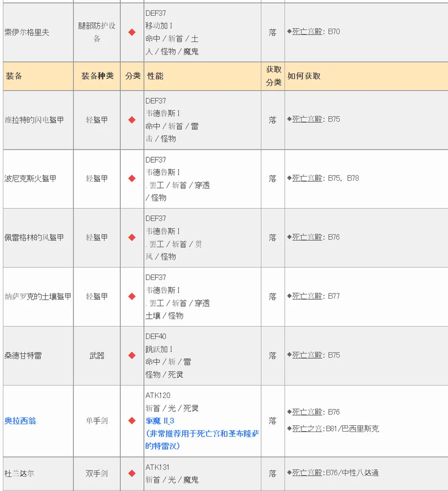The width and height of the screenshot is (448, 491).
Task: Click the red diamond in 纳萨罗克的土壤盔甲 row
Action: coord(132,296)
